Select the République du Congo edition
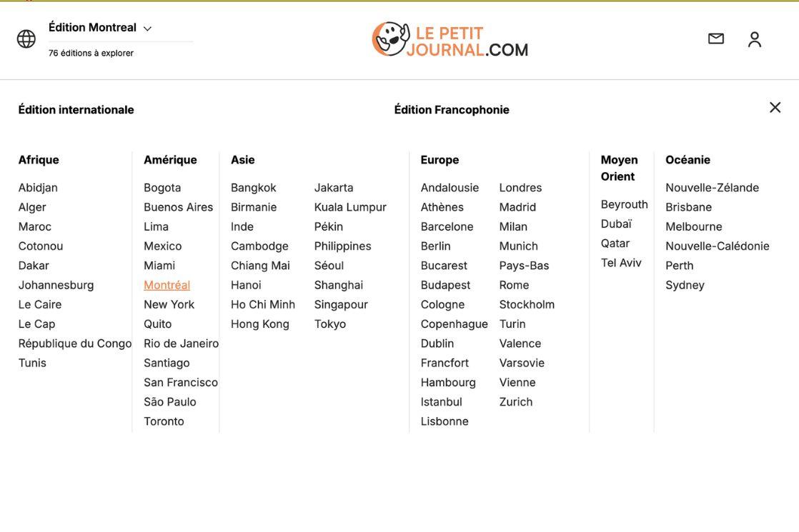Screen dimensions: 799x532 (75, 343)
